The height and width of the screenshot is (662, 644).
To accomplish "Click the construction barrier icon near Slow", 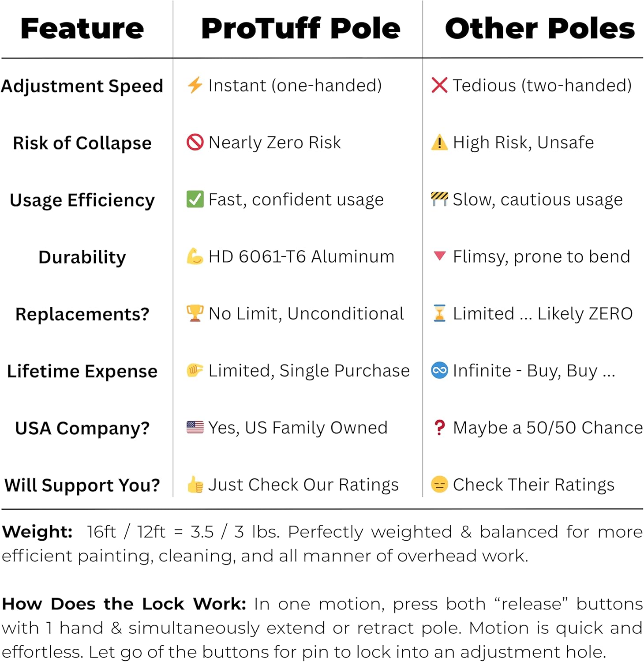I will (x=439, y=199).
